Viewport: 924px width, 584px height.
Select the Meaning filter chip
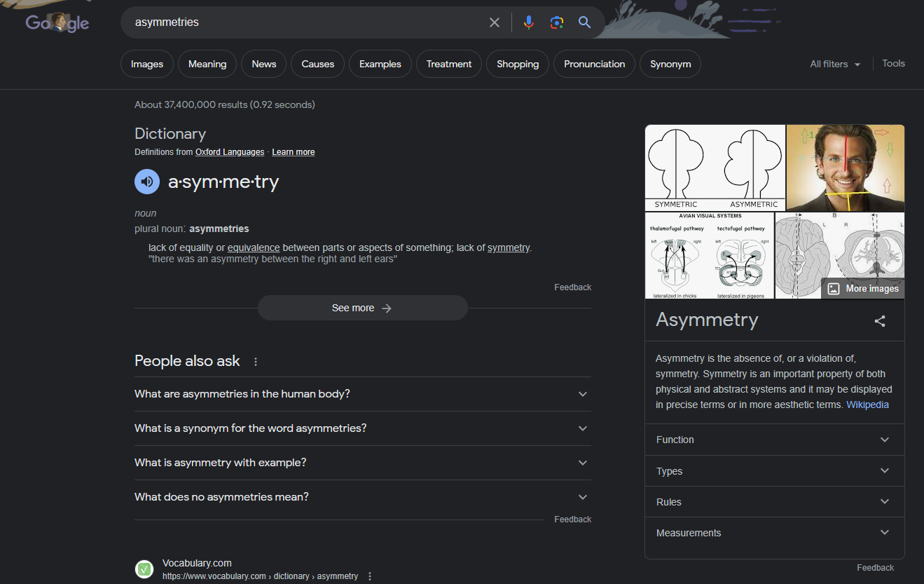click(x=207, y=64)
